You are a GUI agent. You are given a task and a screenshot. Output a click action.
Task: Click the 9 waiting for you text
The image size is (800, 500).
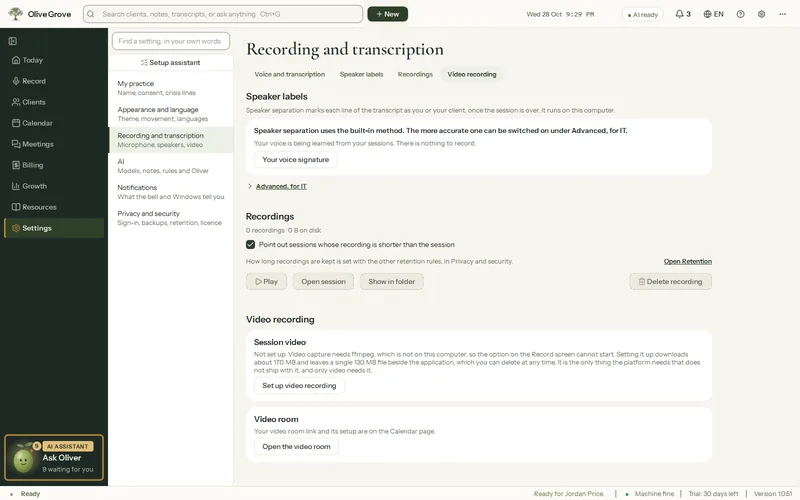point(67,469)
